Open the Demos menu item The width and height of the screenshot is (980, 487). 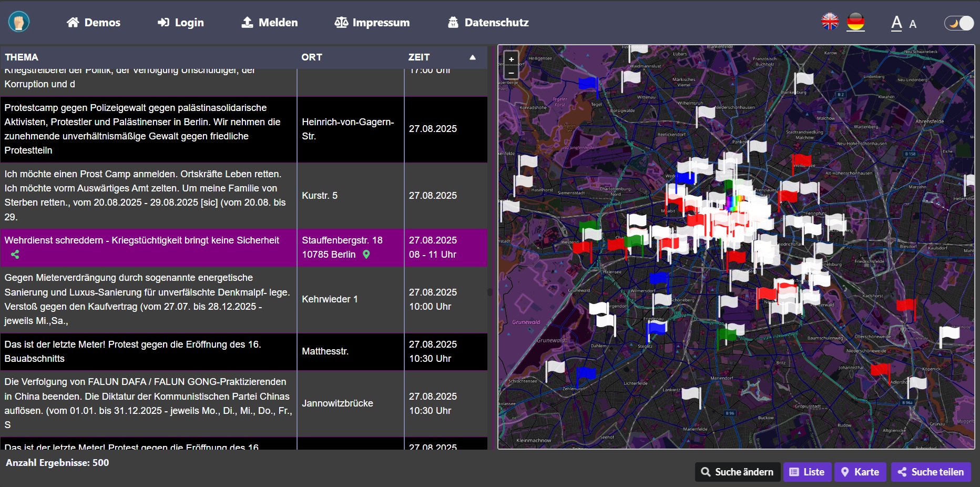point(94,23)
